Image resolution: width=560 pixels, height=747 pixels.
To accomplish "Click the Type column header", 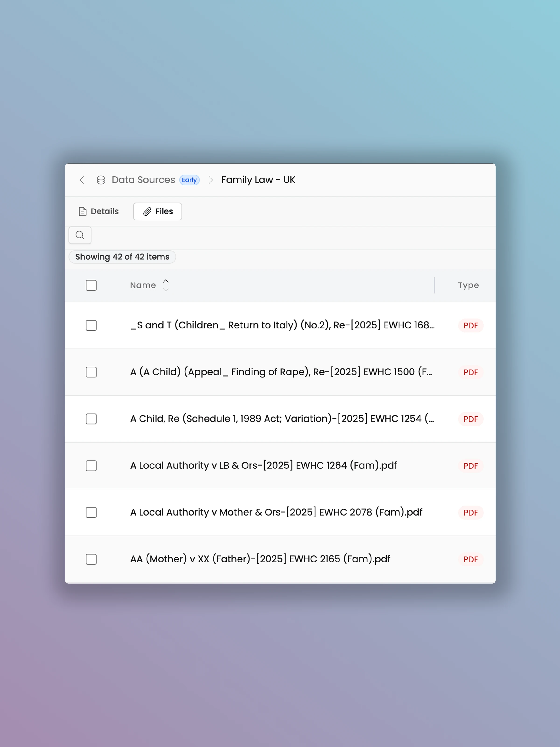I will coord(468,285).
